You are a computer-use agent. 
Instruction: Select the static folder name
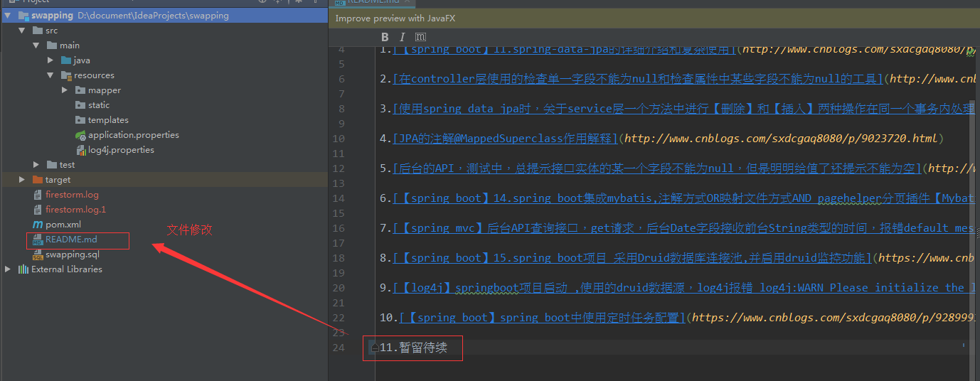pyautogui.click(x=99, y=105)
